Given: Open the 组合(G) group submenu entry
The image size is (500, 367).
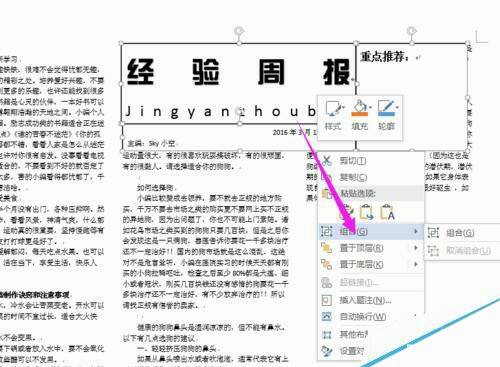Looking at the screenshot, I should click(371, 231).
